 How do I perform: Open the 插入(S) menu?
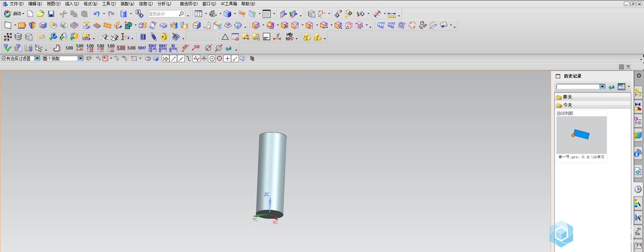(x=72, y=4)
